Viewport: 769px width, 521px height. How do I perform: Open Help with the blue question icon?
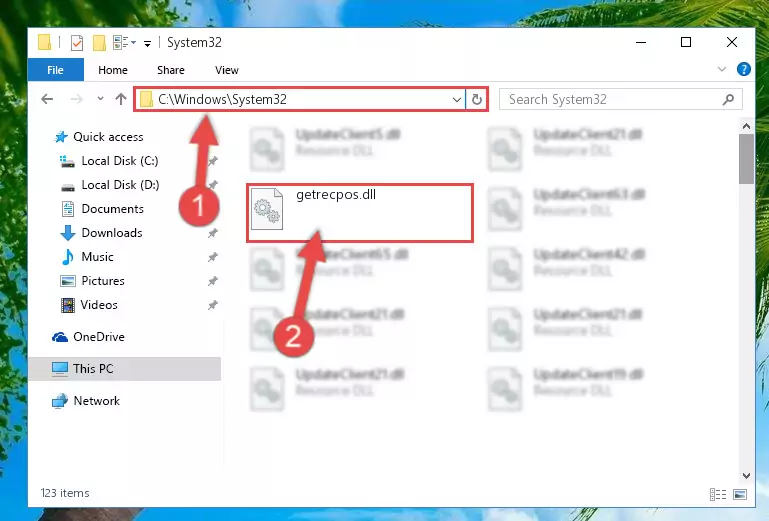coord(743,69)
